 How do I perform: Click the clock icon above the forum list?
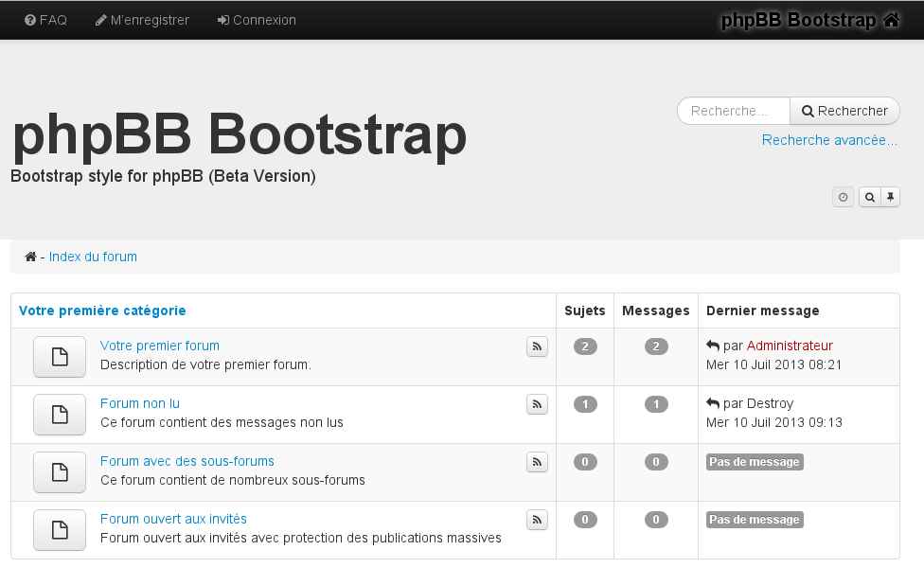tap(843, 197)
